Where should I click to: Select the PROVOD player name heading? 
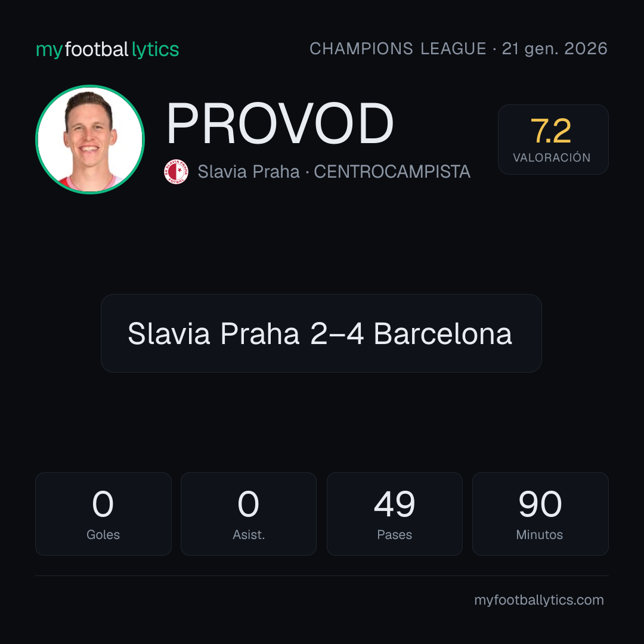pyautogui.click(x=280, y=123)
